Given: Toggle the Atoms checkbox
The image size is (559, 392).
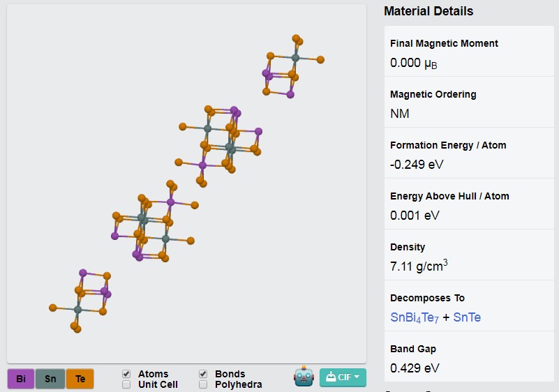Looking at the screenshot, I should click(x=126, y=374).
